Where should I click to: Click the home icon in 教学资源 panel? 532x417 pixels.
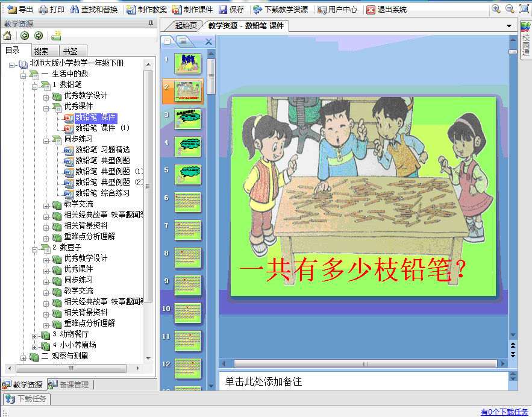point(8,36)
